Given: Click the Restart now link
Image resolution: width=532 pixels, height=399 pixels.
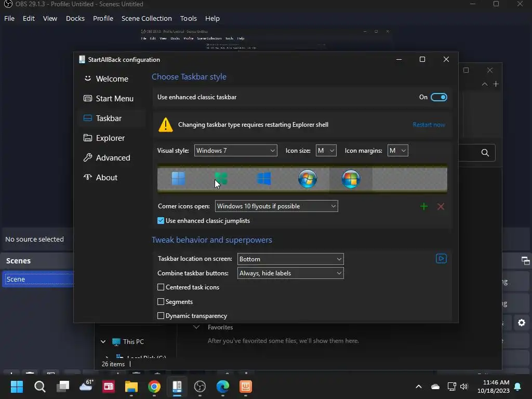Looking at the screenshot, I should tap(429, 125).
